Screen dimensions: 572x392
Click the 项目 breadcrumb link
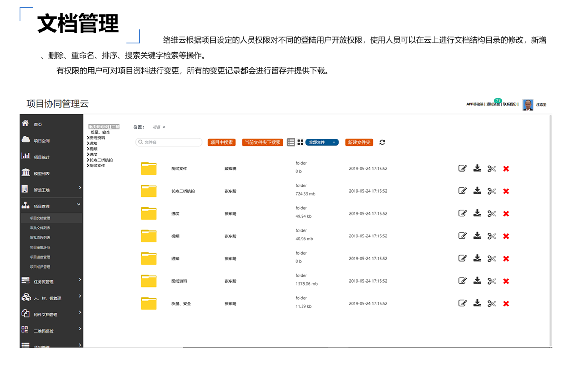(156, 127)
